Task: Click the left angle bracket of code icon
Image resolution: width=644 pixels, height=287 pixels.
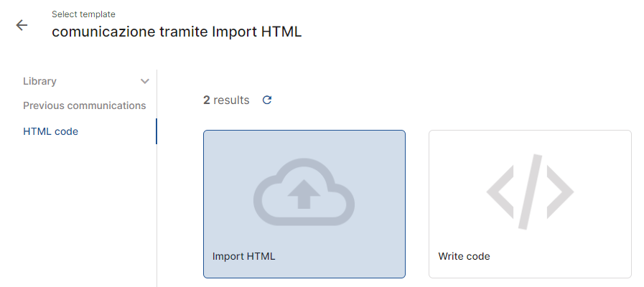Action: 500,192
